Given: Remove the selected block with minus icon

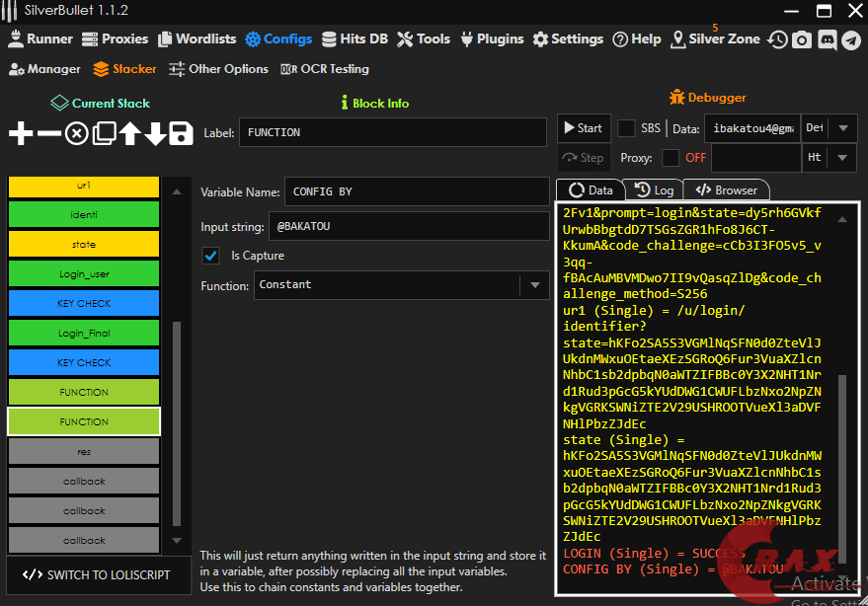Looking at the screenshot, I should [48, 133].
